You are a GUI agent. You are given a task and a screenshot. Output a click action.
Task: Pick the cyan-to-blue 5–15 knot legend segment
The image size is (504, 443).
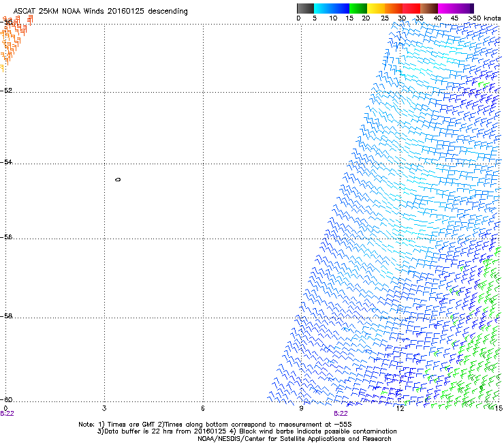[332, 8]
